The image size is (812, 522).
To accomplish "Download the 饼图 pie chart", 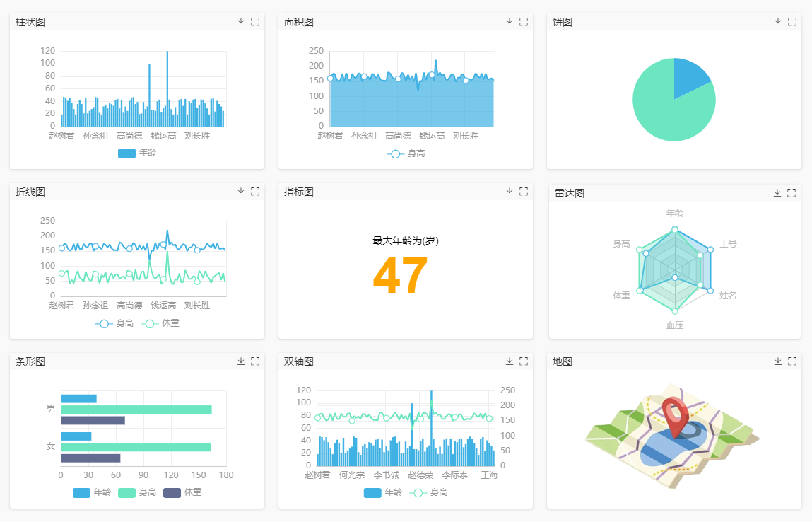I will point(778,22).
